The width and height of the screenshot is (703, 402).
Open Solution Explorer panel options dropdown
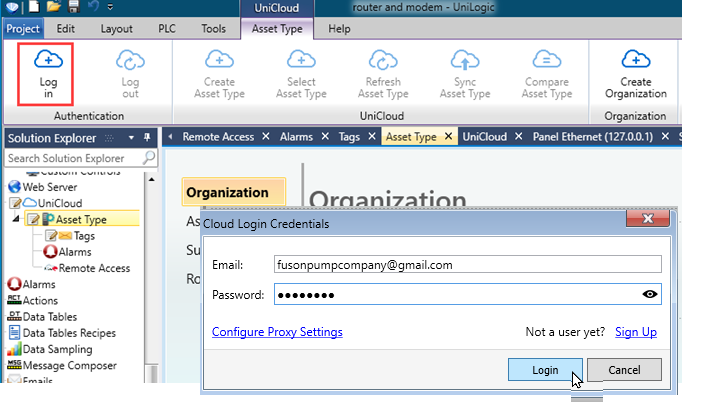[x=131, y=138]
